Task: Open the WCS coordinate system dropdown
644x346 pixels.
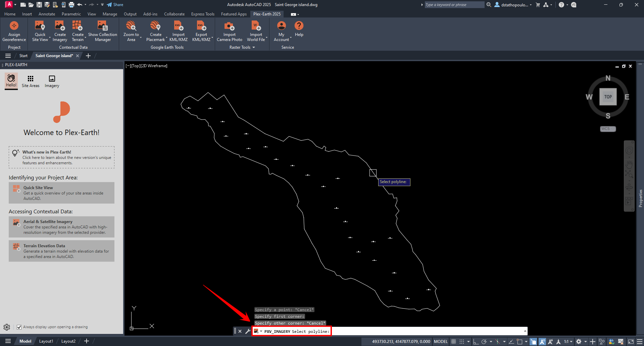Action: [x=608, y=129]
